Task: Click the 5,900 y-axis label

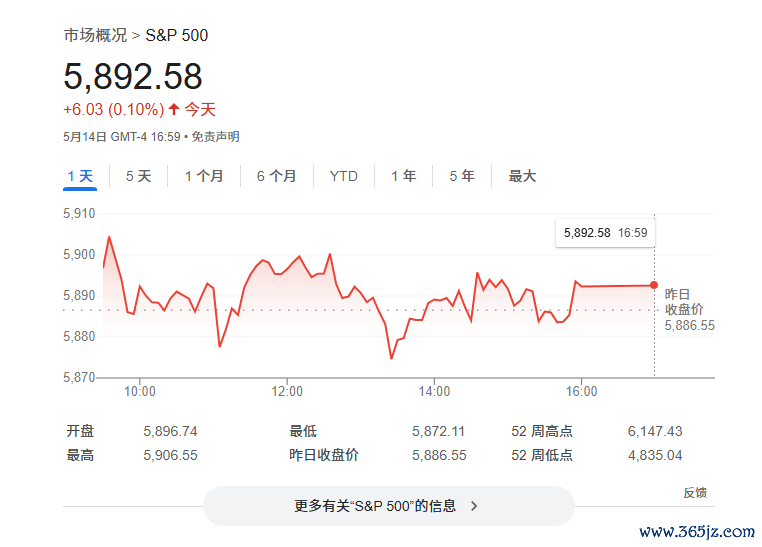Action: (79, 254)
